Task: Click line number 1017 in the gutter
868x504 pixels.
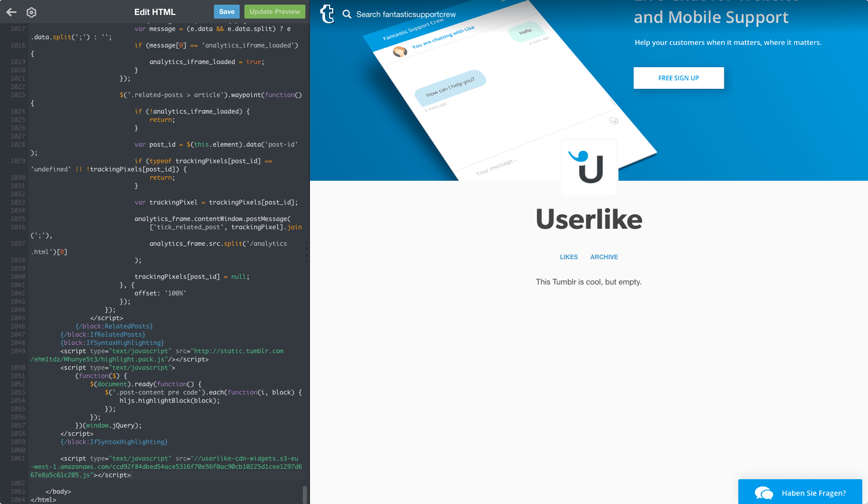Action: 18,29
